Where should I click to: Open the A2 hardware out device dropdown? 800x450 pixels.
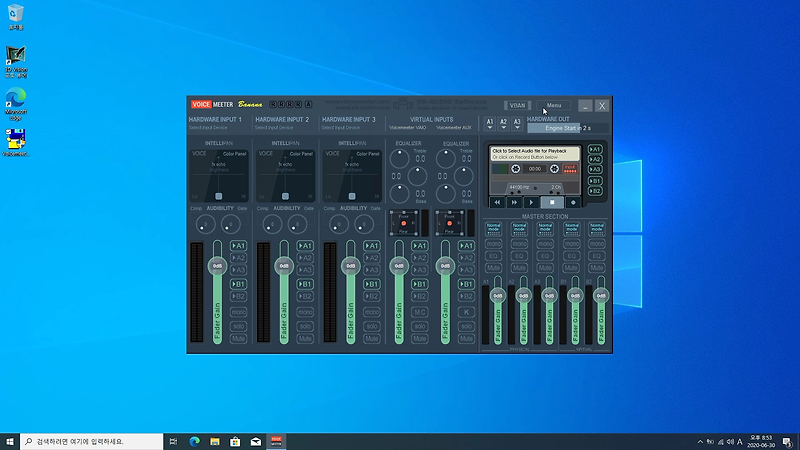click(504, 123)
